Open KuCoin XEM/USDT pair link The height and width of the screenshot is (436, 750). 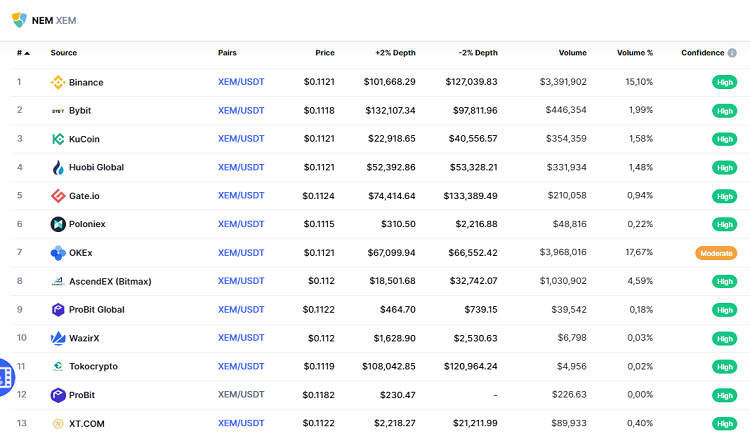[241, 139]
